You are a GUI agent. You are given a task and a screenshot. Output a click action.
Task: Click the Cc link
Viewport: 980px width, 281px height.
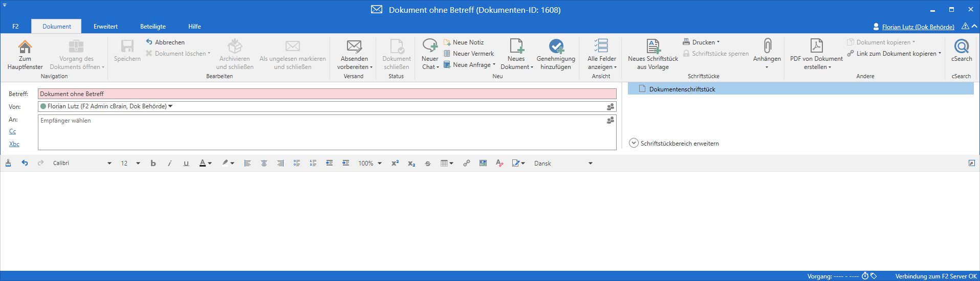point(12,131)
